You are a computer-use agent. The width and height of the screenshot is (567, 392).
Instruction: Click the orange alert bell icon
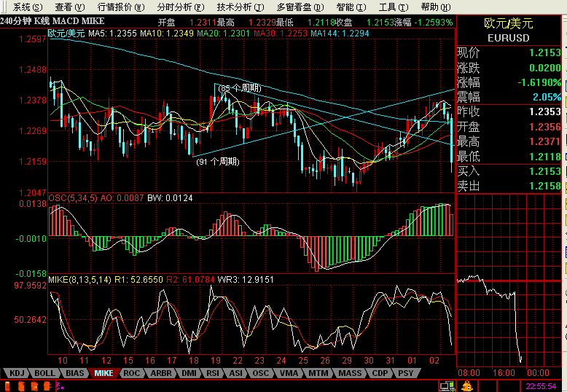(467, 387)
